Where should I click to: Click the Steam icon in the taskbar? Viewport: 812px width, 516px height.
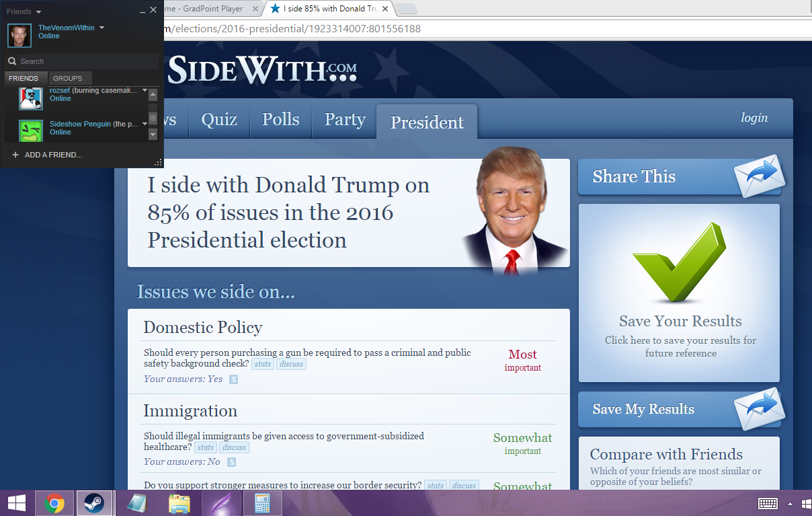click(x=93, y=503)
